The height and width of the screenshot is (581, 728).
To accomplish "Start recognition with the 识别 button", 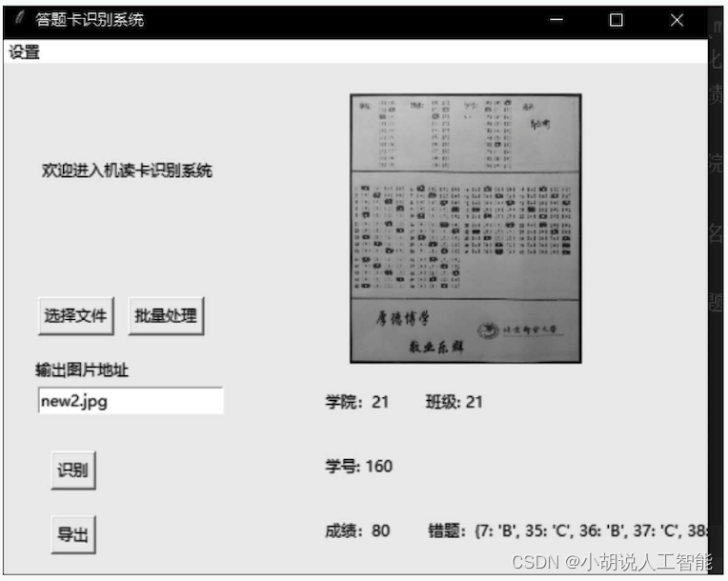I will click(x=73, y=471).
